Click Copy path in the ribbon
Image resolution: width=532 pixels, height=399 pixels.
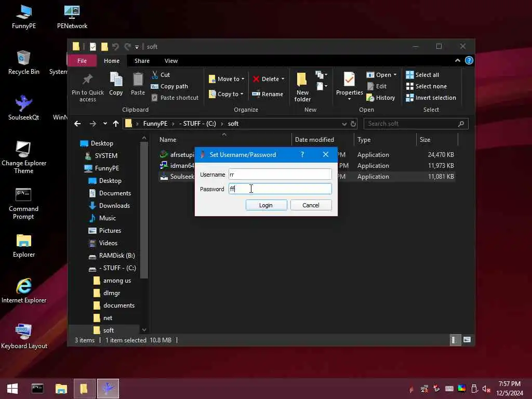(169, 86)
